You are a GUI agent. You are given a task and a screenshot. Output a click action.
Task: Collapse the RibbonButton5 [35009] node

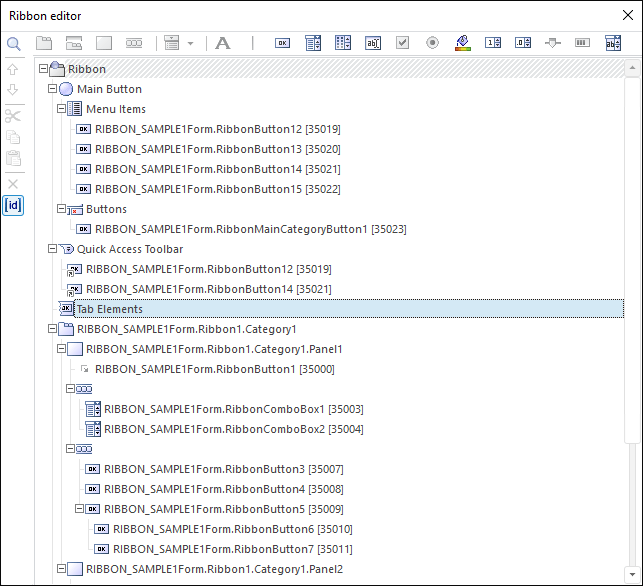[79, 509]
